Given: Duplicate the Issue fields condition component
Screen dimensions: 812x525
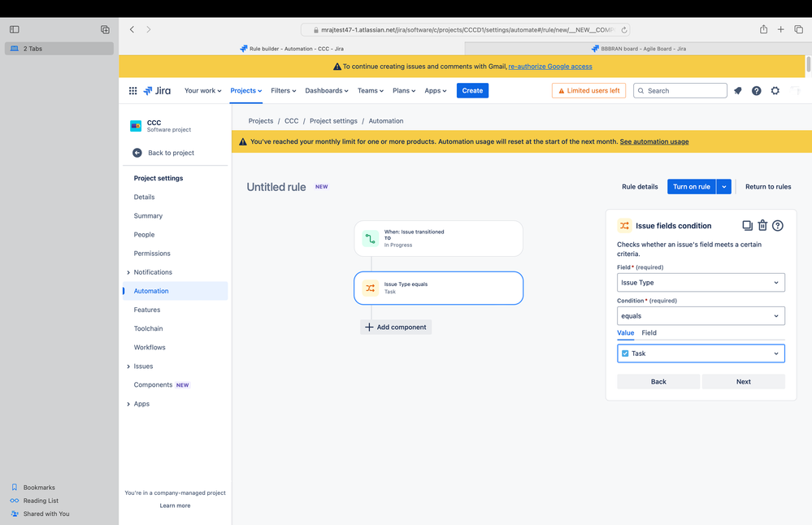Looking at the screenshot, I should pyautogui.click(x=747, y=225).
